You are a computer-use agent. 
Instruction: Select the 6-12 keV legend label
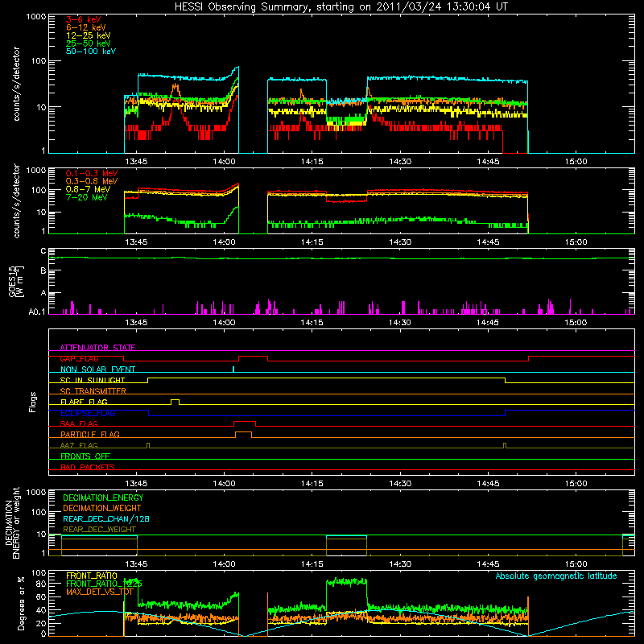(x=86, y=27)
